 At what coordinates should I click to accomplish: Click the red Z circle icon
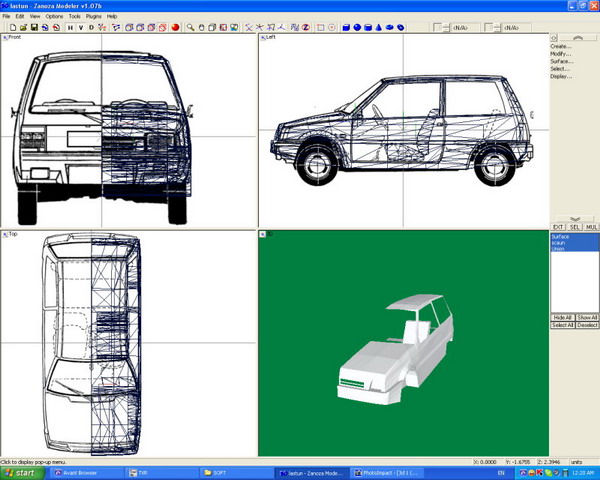coord(306,28)
